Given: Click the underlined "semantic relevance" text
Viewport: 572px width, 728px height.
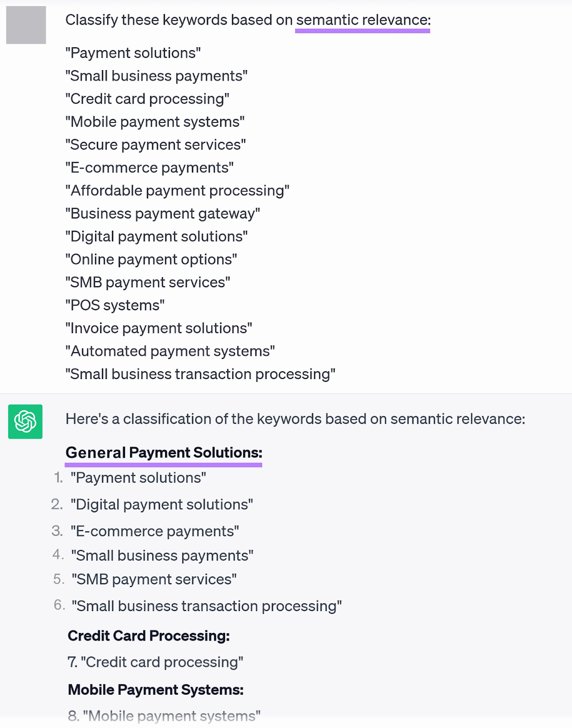Looking at the screenshot, I should pos(363,20).
